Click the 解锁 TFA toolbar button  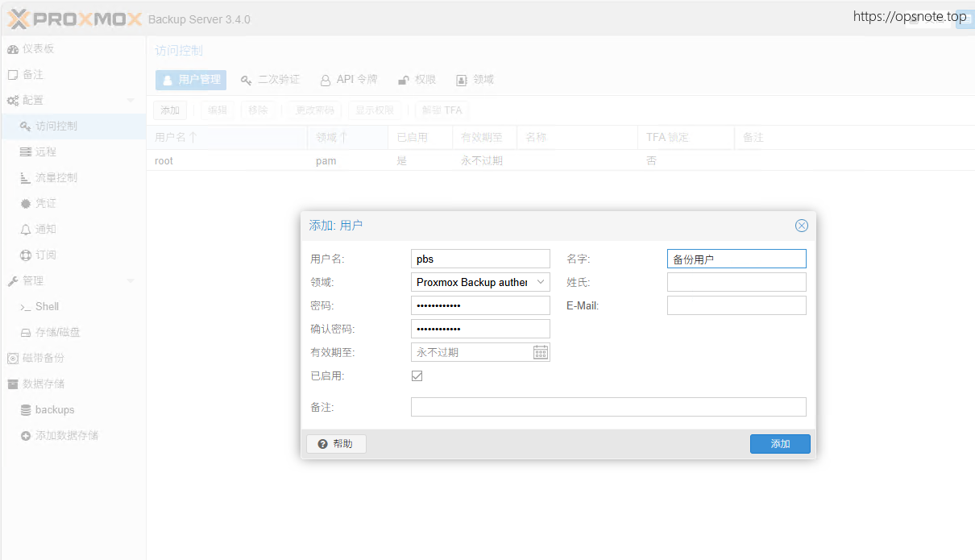click(442, 110)
